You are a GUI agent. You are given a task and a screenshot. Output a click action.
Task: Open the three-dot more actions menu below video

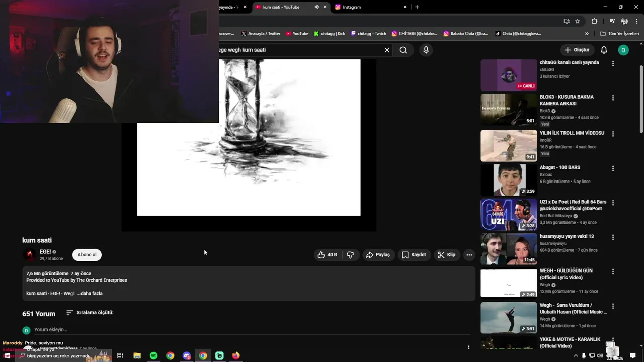click(x=469, y=255)
